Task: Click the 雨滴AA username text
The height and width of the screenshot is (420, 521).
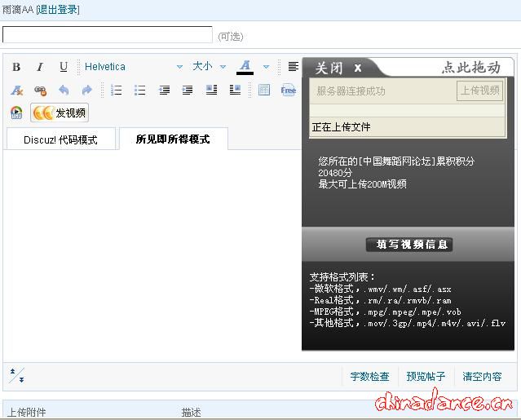Action: point(18,10)
